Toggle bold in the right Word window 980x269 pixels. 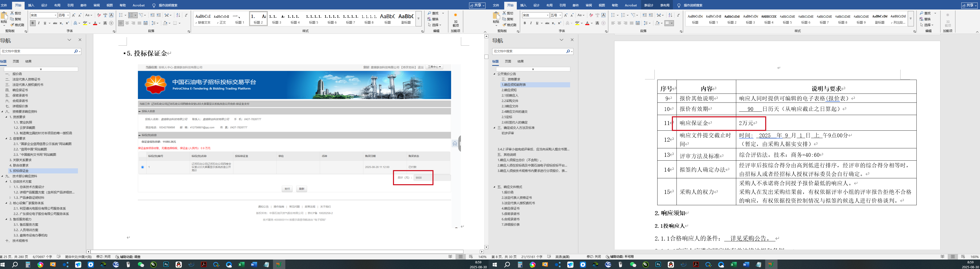(x=525, y=23)
